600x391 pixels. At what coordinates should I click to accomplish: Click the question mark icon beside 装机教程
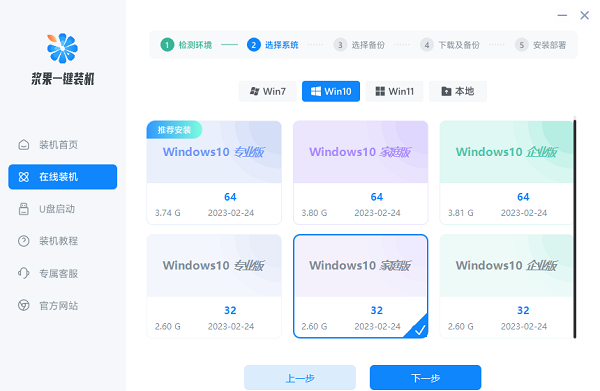pyautogui.click(x=24, y=241)
